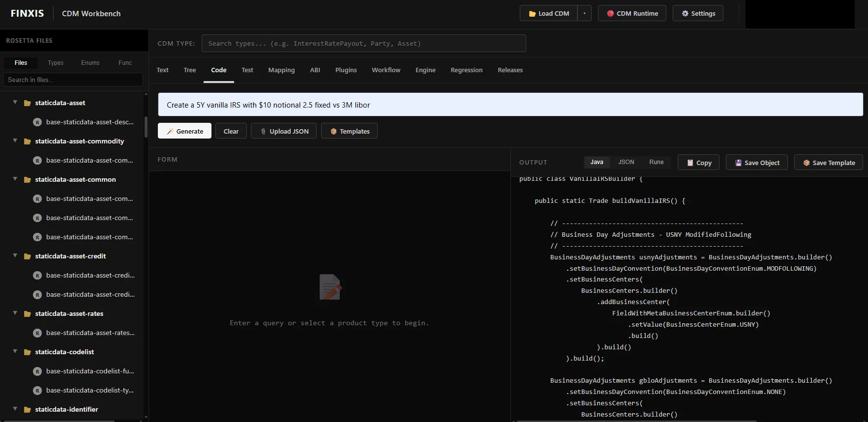Click the 'buildVanillaIRS()' method declaration line

[x=610, y=201]
